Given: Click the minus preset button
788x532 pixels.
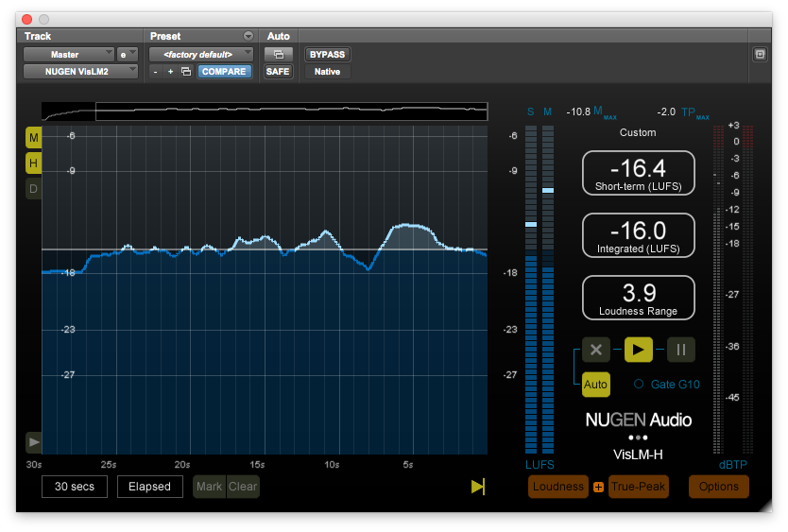Looking at the screenshot, I should [x=156, y=72].
